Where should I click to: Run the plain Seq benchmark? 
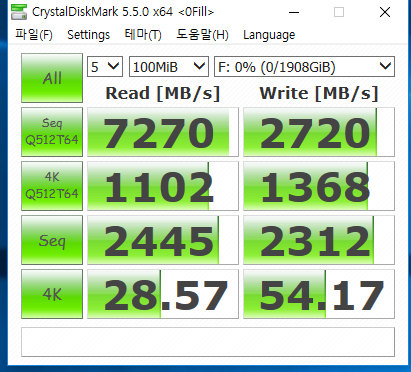pos(52,240)
